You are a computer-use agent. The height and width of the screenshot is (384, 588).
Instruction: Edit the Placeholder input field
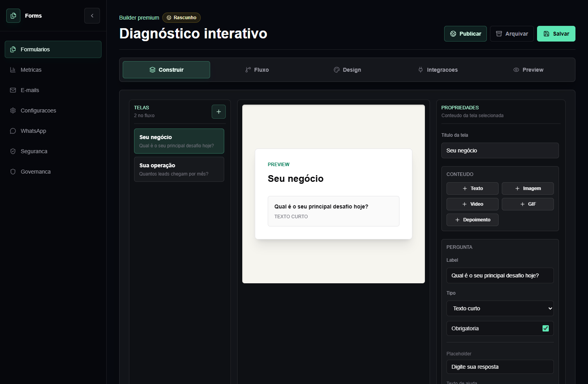[x=500, y=367]
